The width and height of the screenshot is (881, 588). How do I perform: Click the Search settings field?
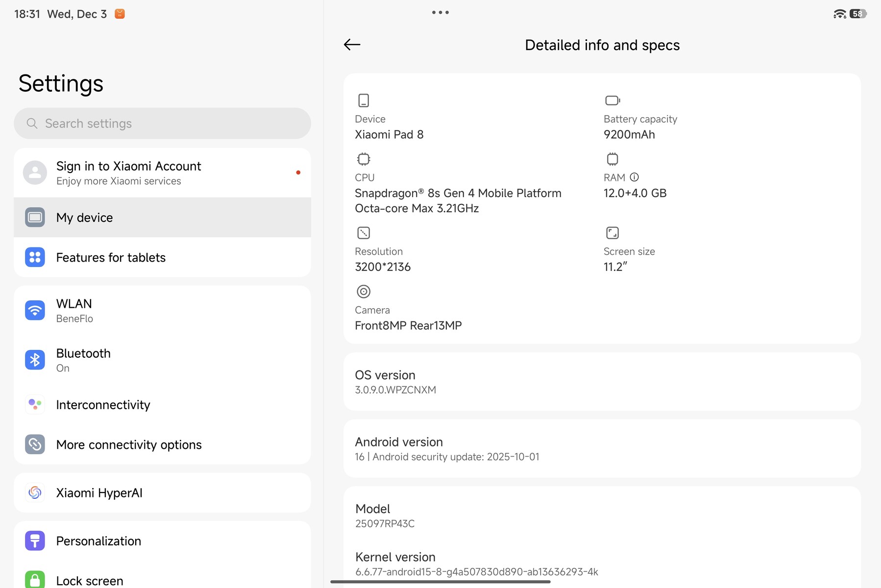pyautogui.click(x=162, y=123)
